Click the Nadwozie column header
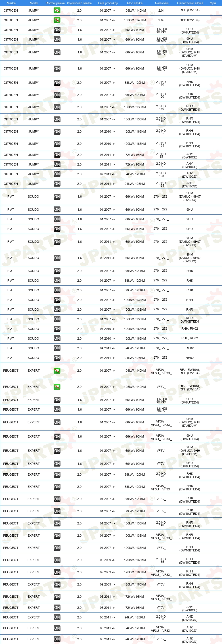The height and width of the screenshot is (644, 222). tap(162, 3)
